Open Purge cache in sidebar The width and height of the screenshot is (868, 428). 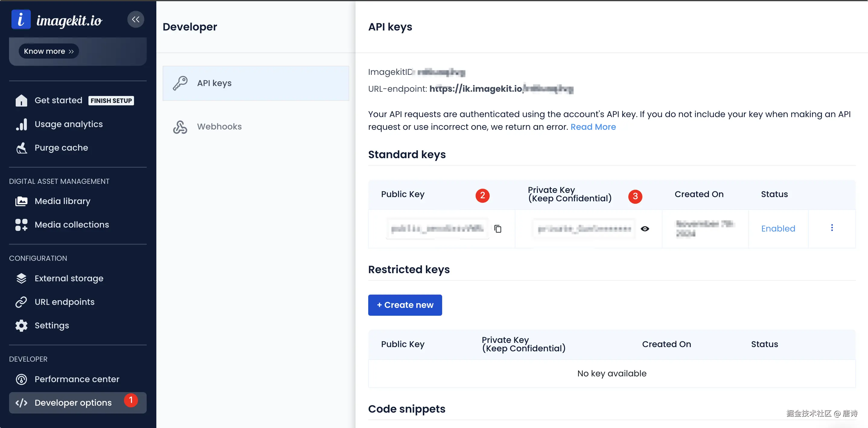click(x=61, y=148)
